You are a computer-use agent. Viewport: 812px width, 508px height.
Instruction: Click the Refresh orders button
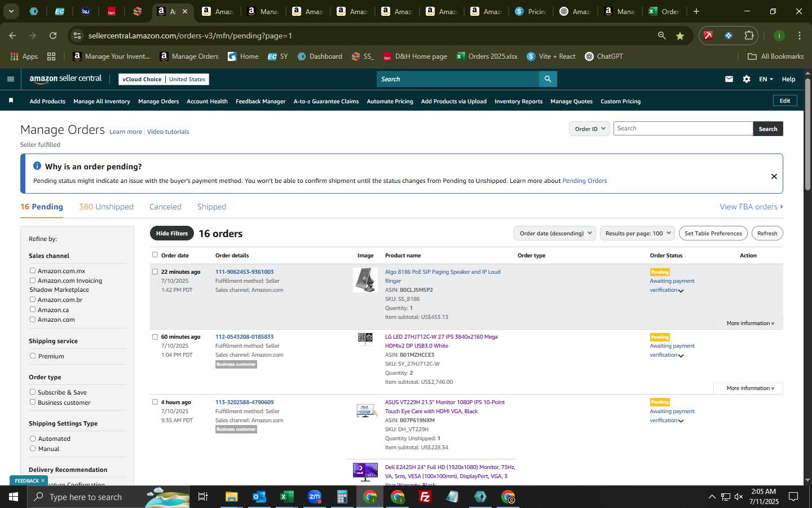[767, 233]
